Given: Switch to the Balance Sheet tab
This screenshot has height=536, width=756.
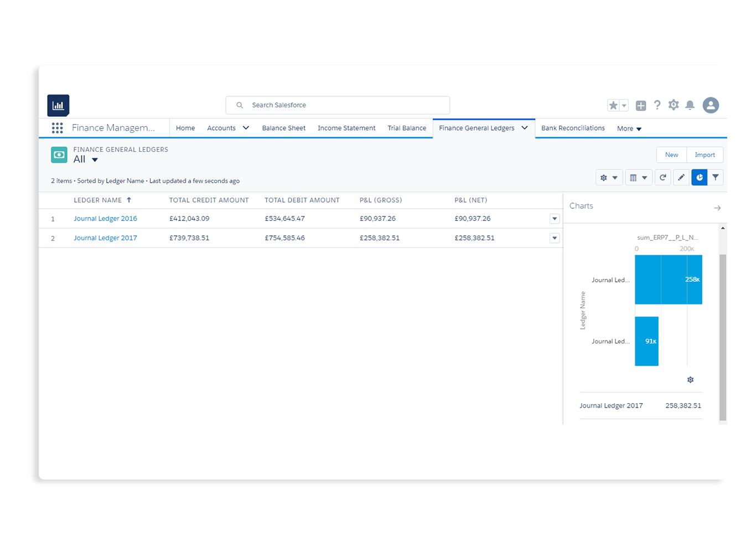Looking at the screenshot, I should point(283,128).
